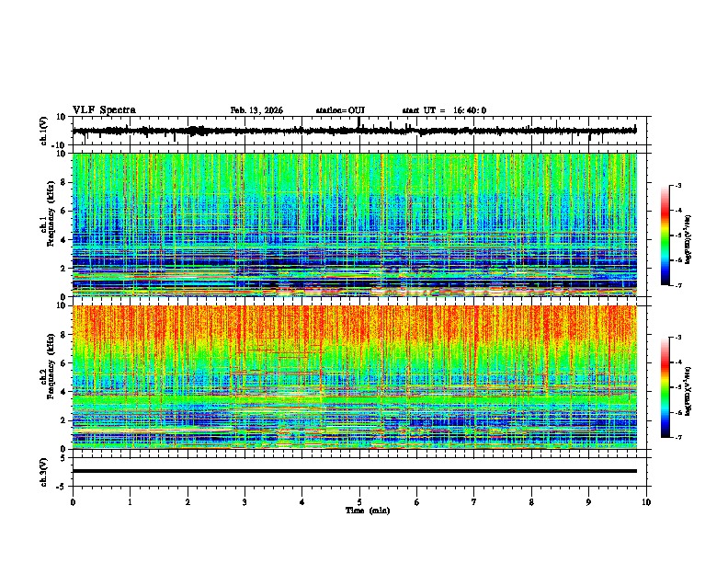Click the time axis tick label "8"

(x=531, y=502)
